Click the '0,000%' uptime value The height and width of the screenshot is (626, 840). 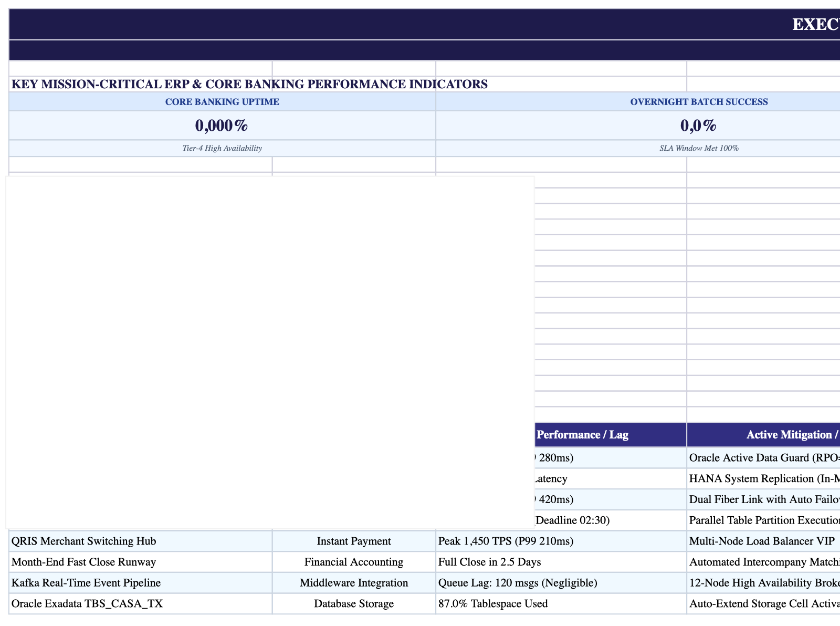(x=222, y=125)
